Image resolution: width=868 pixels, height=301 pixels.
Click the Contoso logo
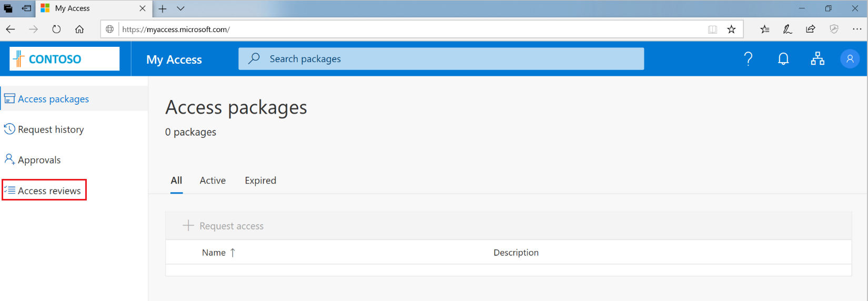pos(65,59)
